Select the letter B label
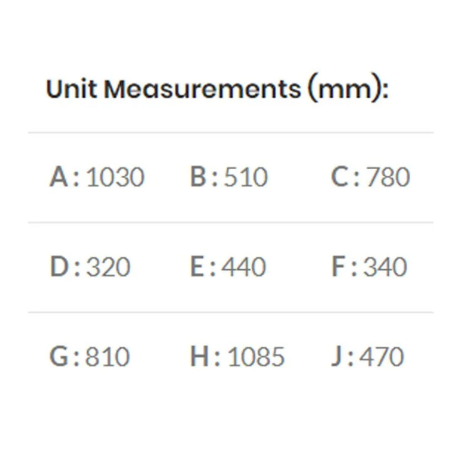476x476 pixels. point(198,177)
